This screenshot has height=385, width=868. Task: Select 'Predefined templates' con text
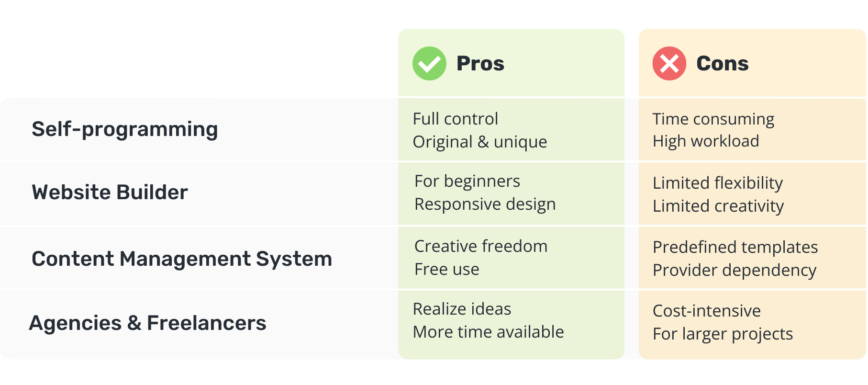pyautogui.click(x=735, y=247)
